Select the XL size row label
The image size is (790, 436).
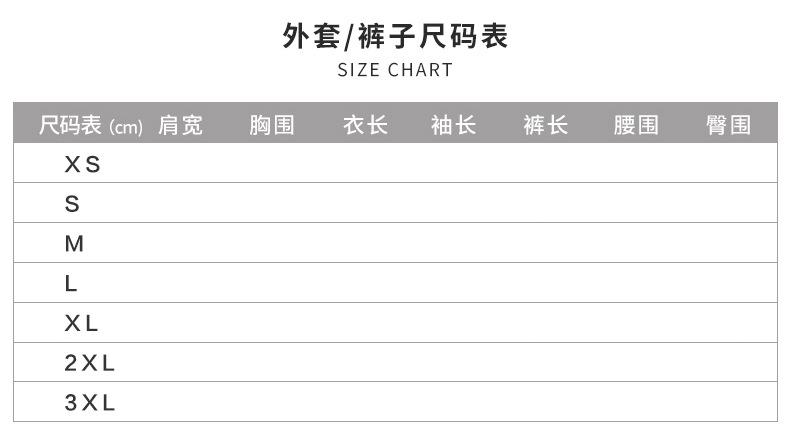click(82, 324)
